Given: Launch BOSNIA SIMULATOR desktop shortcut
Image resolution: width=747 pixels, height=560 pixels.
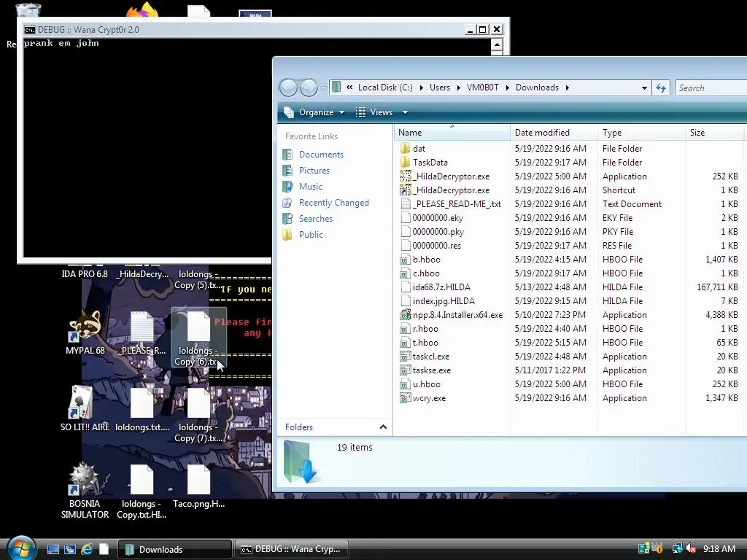Looking at the screenshot, I should 85,491.
